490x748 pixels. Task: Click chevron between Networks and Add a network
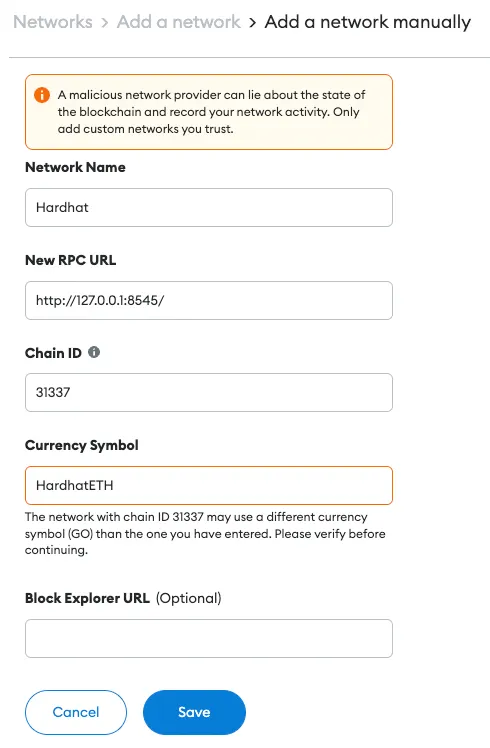[104, 22]
